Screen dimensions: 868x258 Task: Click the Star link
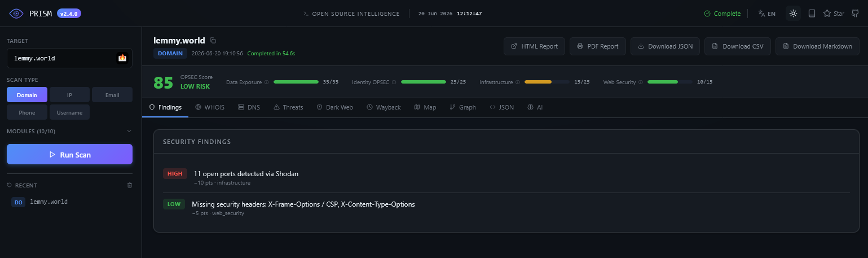click(x=834, y=14)
